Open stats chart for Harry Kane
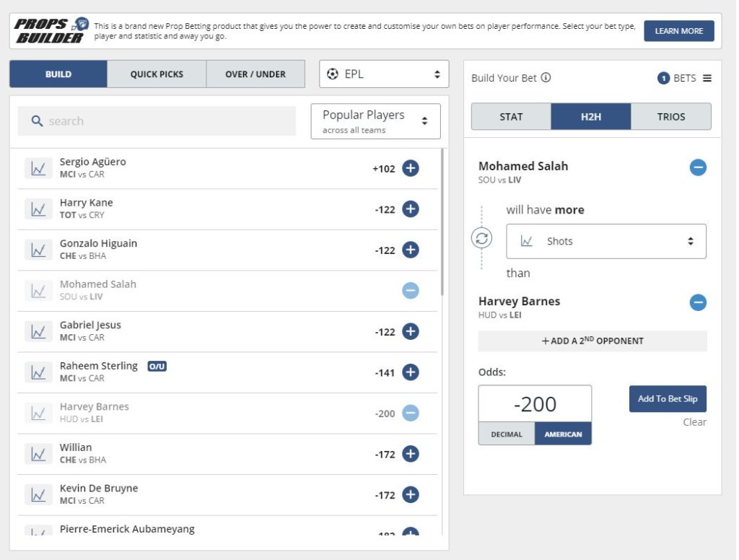 click(38, 209)
